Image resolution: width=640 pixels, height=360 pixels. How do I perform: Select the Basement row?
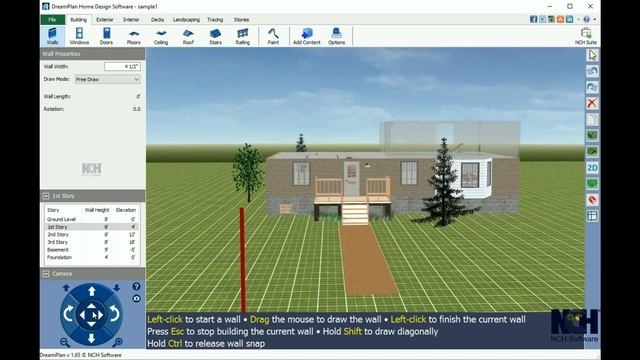click(x=91, y=250)
